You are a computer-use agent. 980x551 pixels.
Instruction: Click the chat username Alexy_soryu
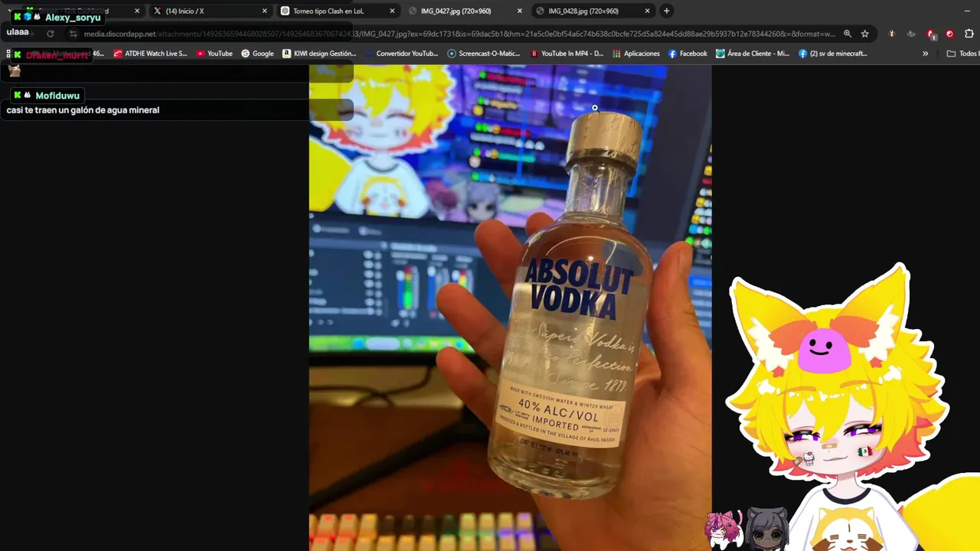[73, 18]
